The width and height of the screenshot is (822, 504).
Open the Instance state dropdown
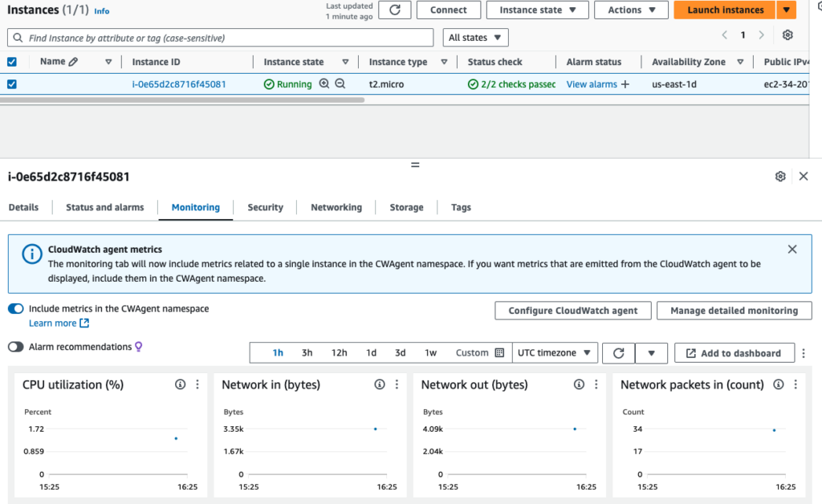click(537, 10)
